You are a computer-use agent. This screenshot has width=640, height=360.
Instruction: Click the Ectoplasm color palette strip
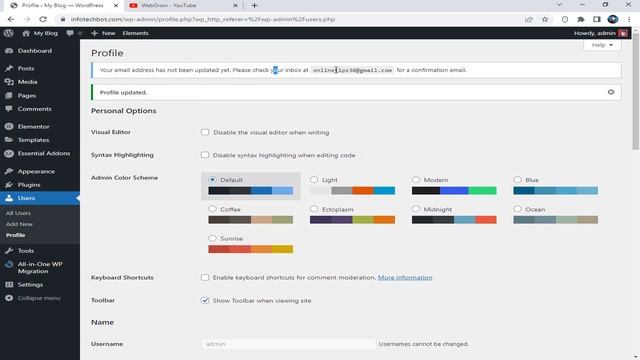tap(352, 220)
